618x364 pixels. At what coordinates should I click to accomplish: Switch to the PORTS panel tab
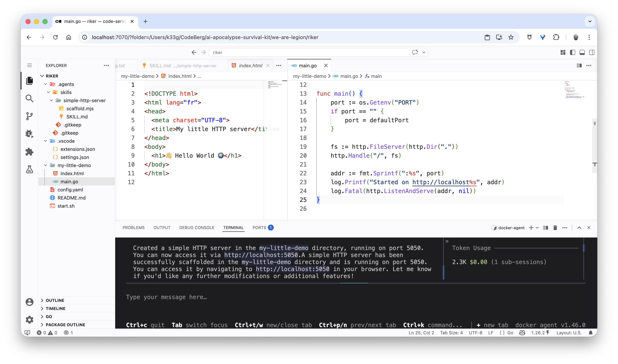click(x=259, y=228)
